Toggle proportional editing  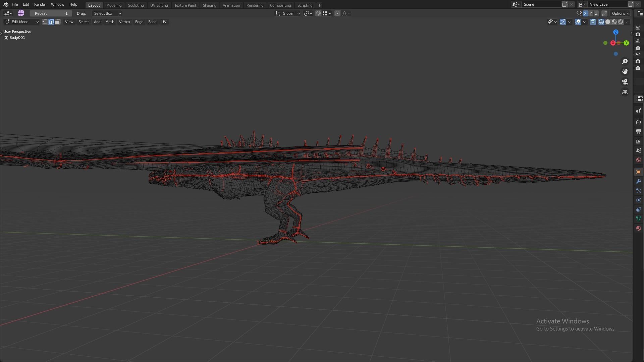[337, 13]
